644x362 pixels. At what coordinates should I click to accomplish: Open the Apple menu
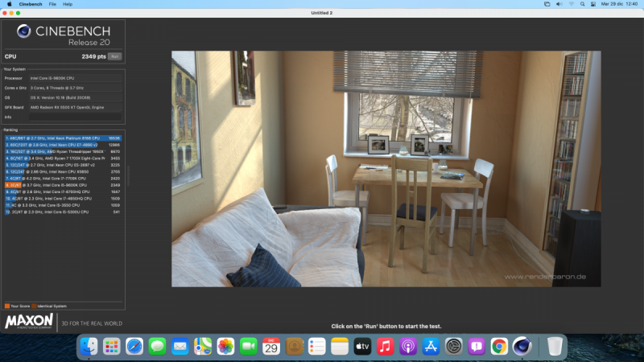pos(9,4)
